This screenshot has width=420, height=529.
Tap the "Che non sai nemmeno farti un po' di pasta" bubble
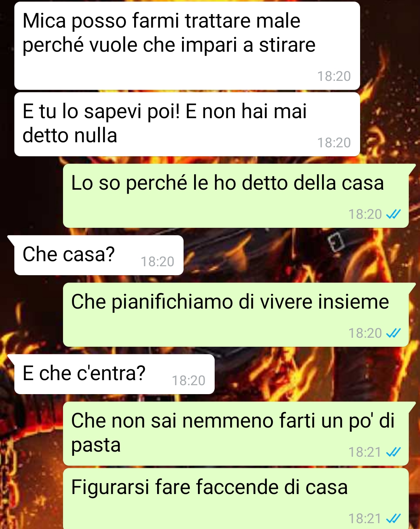click(x=236, y=434)
